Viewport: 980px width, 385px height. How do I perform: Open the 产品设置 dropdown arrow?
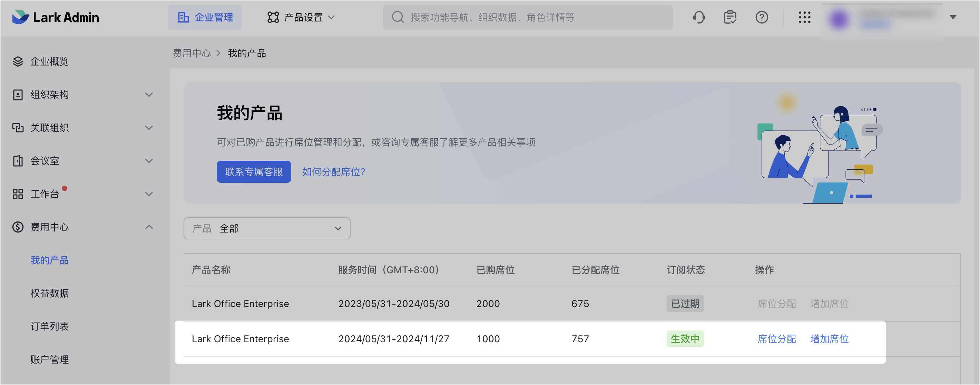[331, 17]
